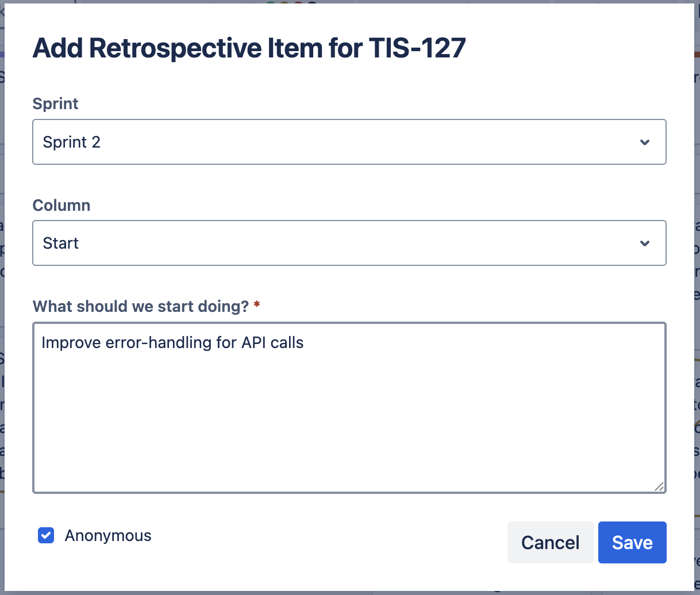The width and height of the screenshot is (700, 595).
Task: Click the empty area below the textarea text
Action: pos(349,431)
